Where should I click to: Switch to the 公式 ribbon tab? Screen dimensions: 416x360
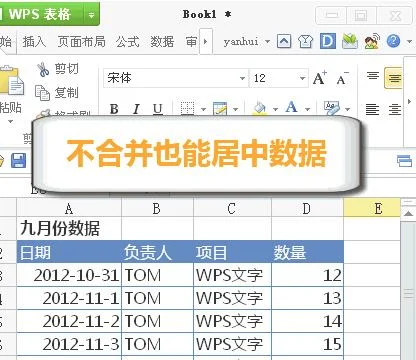[x=127, y=42]
